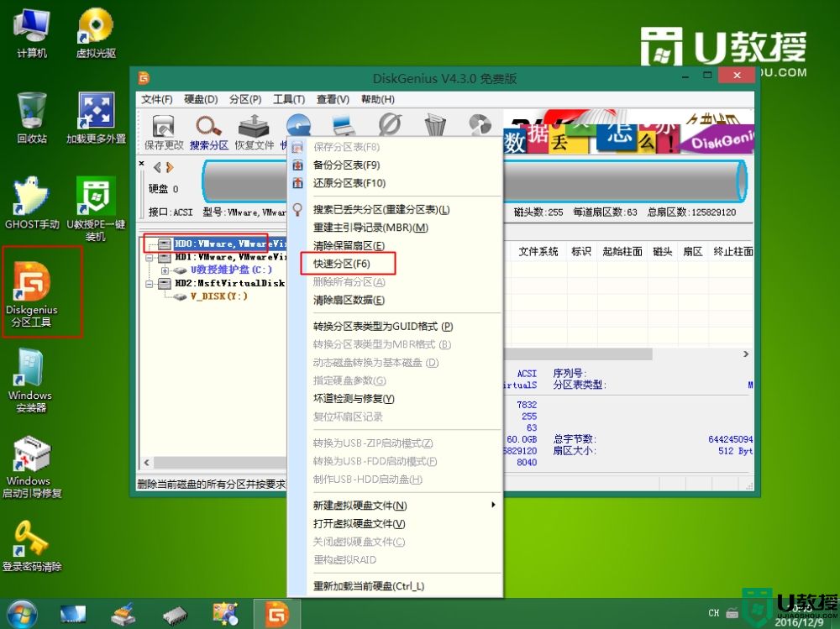This screenshot has height=629, width=840.
Task: Select 转换分区表类型为GUID格式 menu item
Action: (x=396, y=327)
